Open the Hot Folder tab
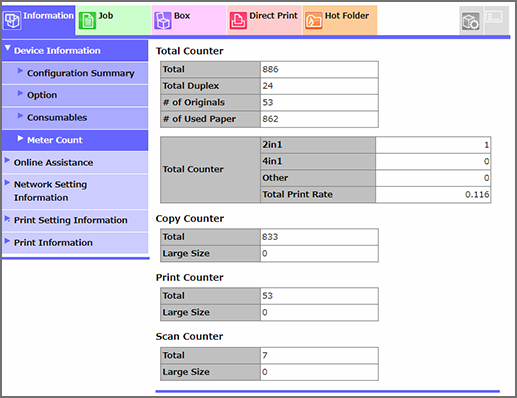Viewport: 517px width, 398px height. [340, 20]
